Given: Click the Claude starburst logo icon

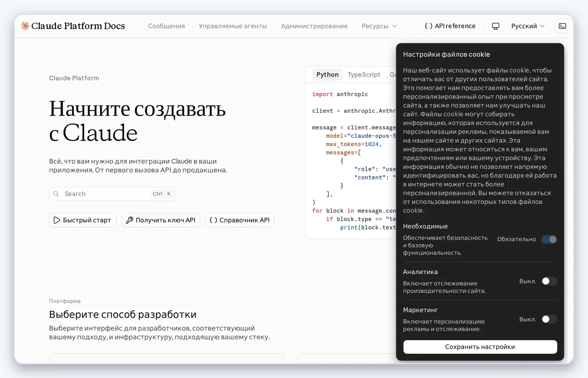Looking at the screenshot, I should click(25, 26).
